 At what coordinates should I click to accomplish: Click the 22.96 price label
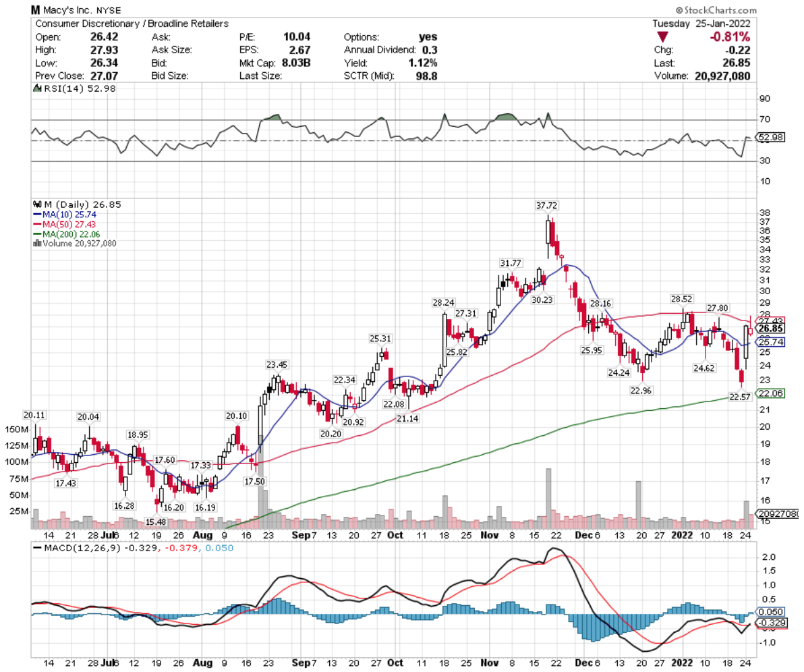[x=641, y=391]
